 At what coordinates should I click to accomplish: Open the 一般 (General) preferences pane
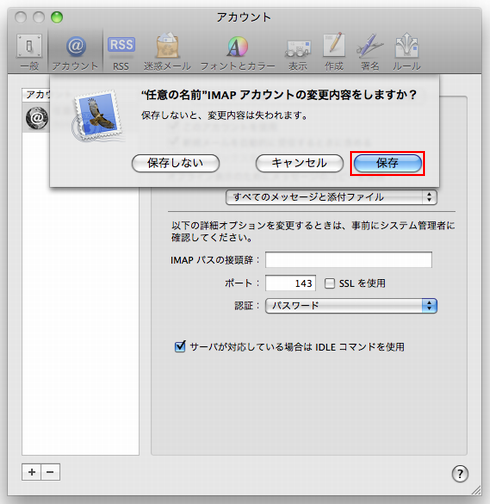pyautogui.click(x=29, y=52)
